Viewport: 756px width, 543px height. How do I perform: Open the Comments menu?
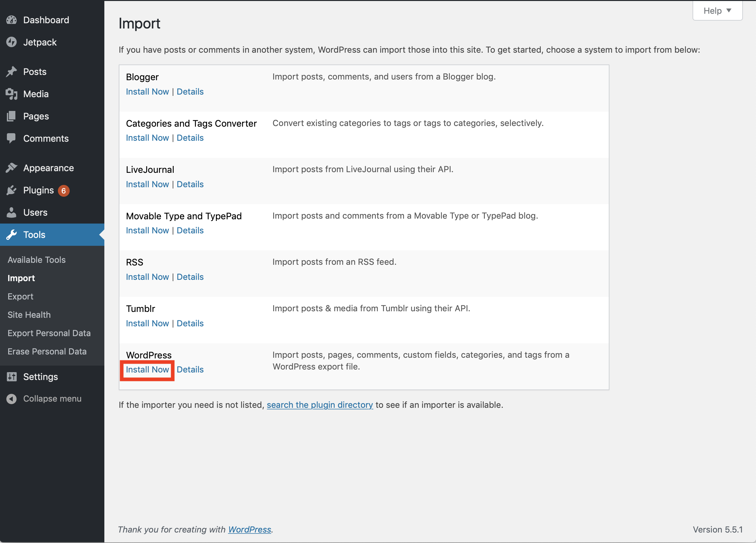coord(46,138)
